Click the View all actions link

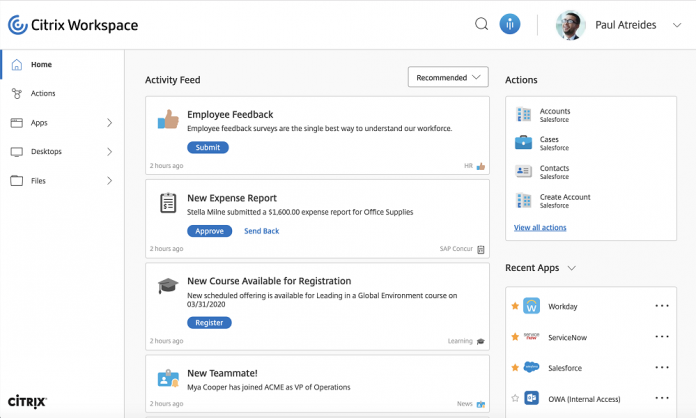(x=540, y=227)
